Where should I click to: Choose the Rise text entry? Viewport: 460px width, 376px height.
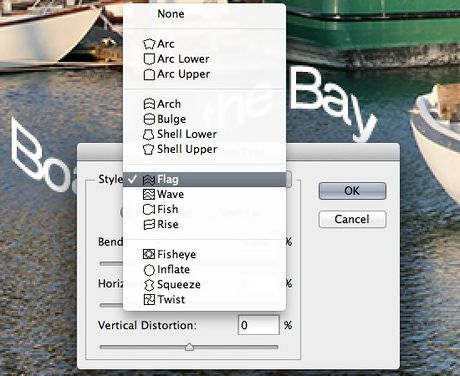168,224
